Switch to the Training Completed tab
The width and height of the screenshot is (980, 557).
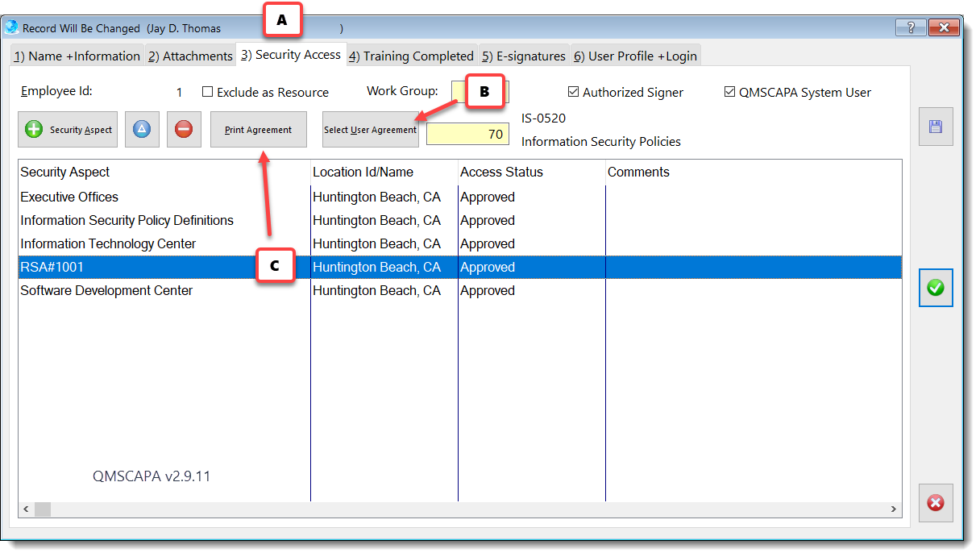tap(412, 56)
